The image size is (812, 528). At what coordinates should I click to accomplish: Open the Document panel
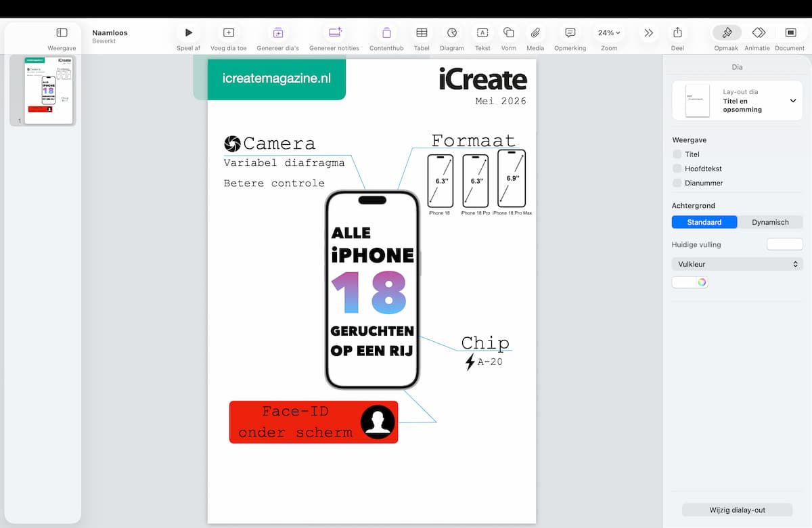[790, 32]
